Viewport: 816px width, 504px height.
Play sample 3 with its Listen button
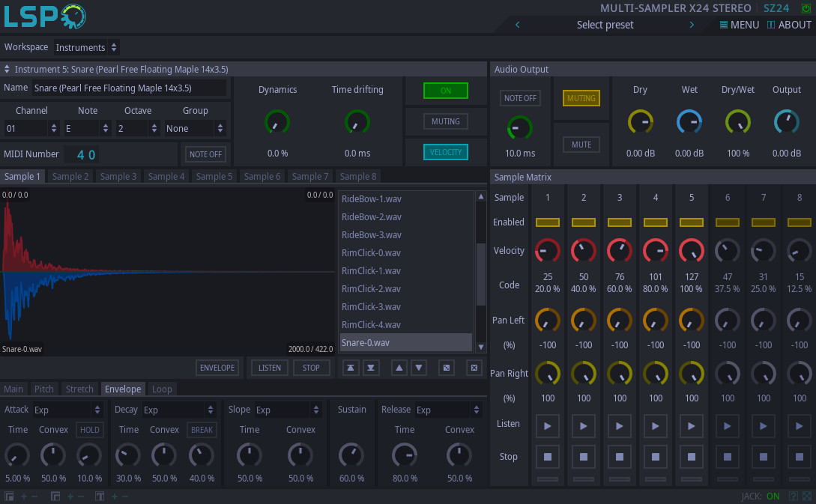620,425
